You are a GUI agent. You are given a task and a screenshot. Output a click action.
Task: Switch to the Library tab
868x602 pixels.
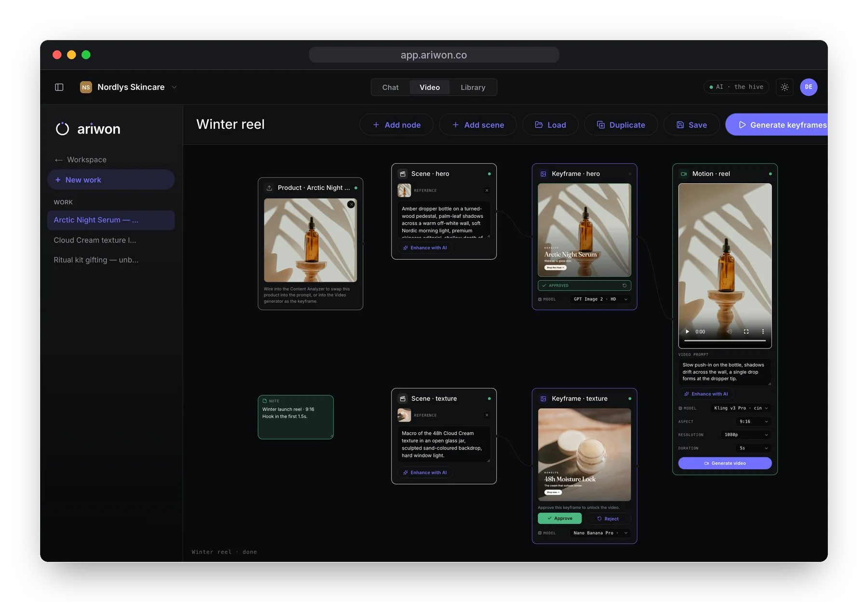pyautogui.click(x=473, y=87)
